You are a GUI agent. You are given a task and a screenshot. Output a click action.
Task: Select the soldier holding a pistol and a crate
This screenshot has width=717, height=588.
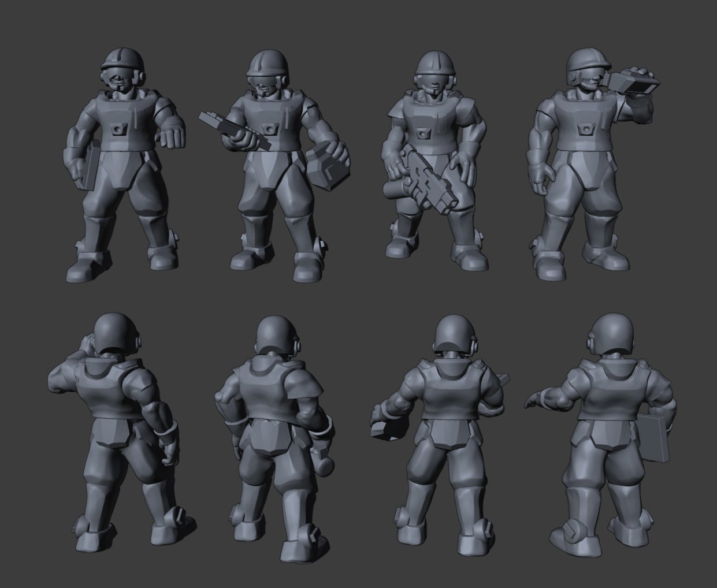(x=276, y=166)
